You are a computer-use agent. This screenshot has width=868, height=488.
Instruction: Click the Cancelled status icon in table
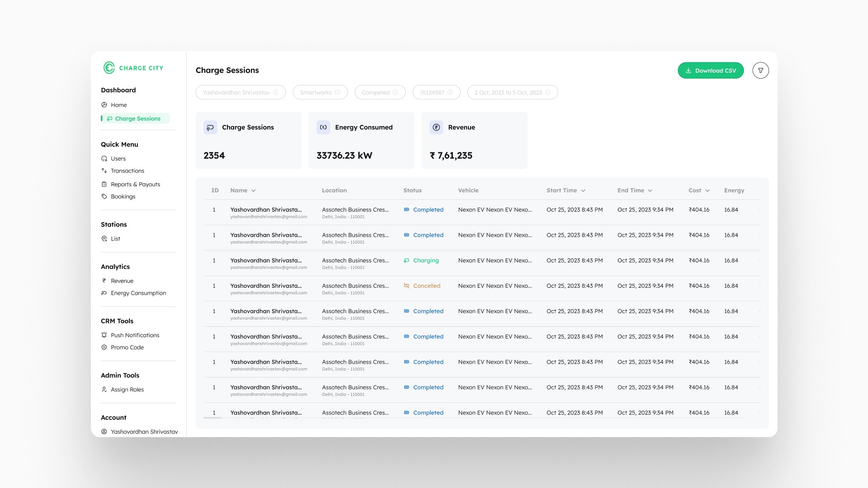(x=406, y=286)
